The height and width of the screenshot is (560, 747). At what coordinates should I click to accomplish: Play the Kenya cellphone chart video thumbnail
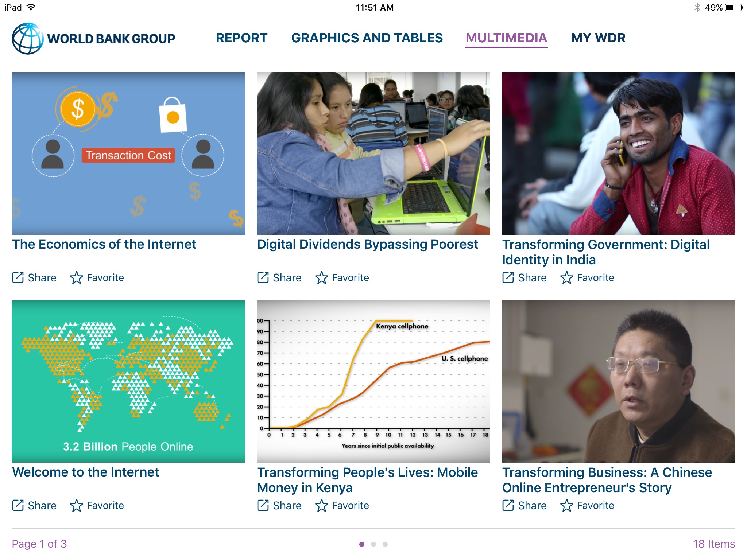(373, 381)
